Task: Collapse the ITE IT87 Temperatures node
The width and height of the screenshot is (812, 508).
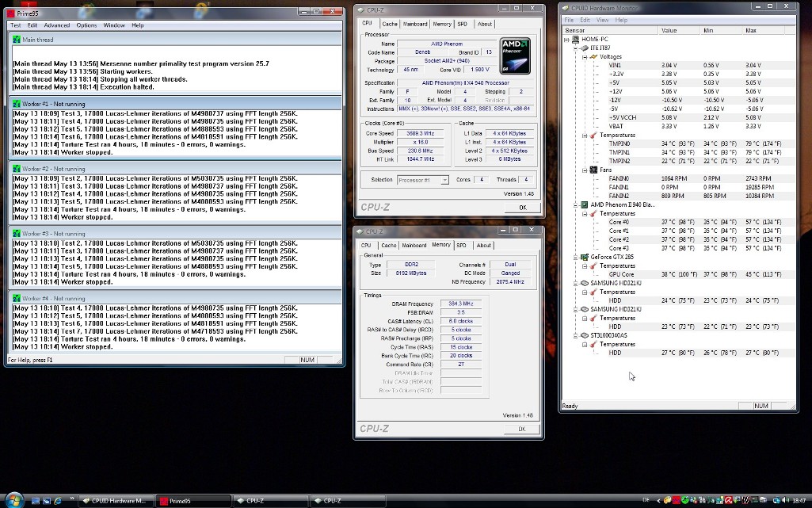Action: (x=585, y=136)
